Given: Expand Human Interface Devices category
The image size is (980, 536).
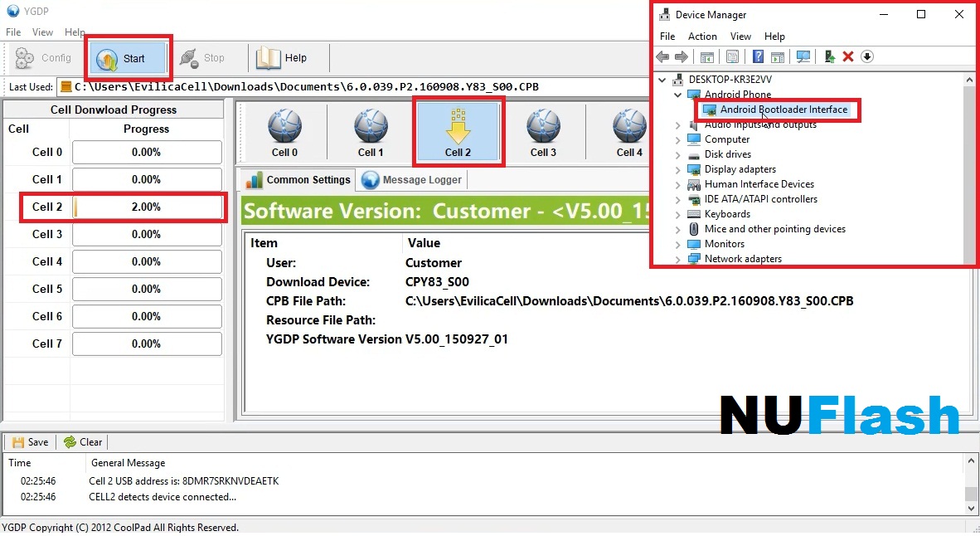Looking at the screenshot, I should [678, 185].
